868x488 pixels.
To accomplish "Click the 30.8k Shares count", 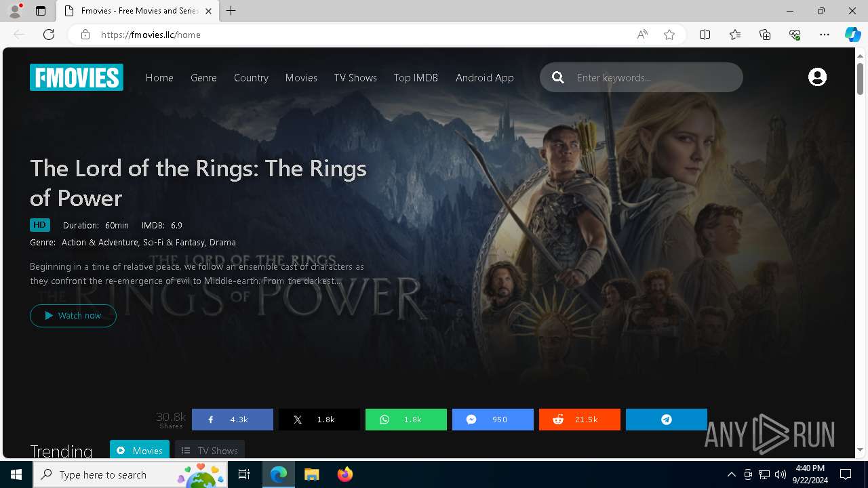I will point(171,420).
